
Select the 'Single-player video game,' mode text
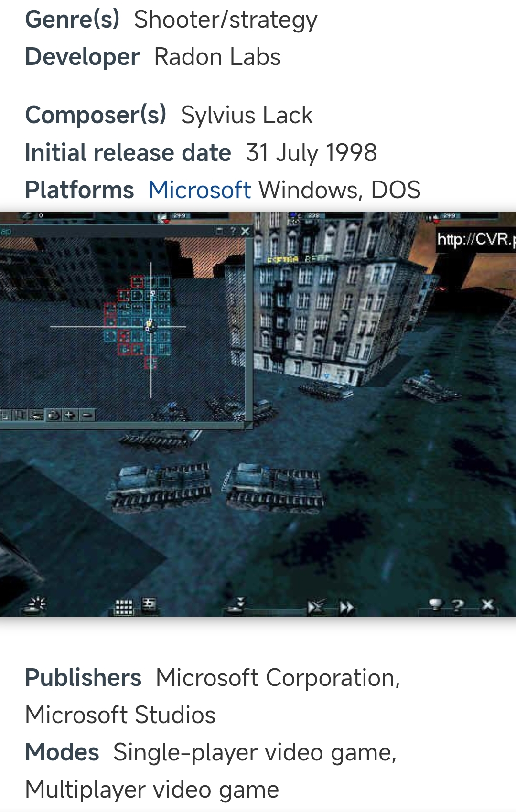255,753
